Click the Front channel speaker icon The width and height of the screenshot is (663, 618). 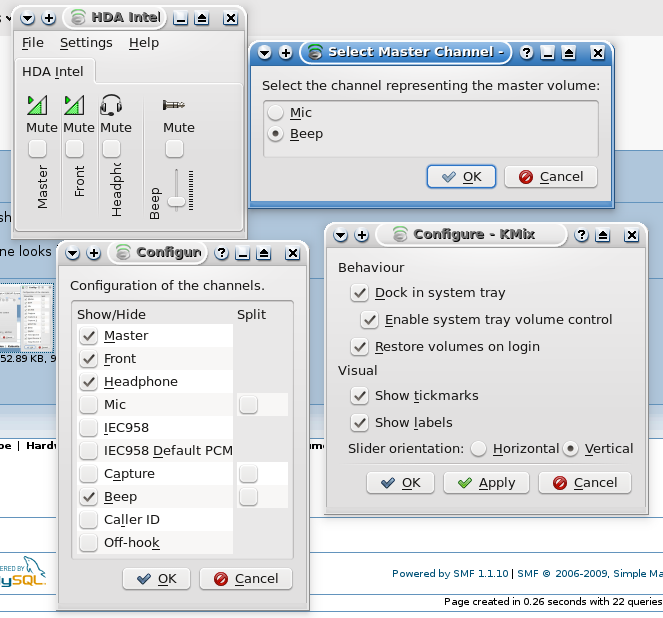pyautogui.click(x=74, y=104)
